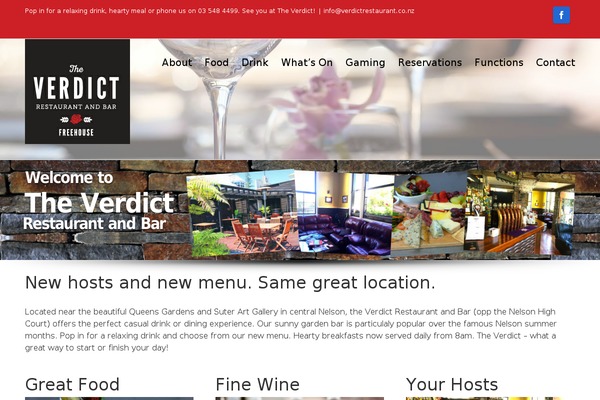Screen dimensions: 600x400
Task: Click the bar counter taps photo
Action: (x=520, y=213)
